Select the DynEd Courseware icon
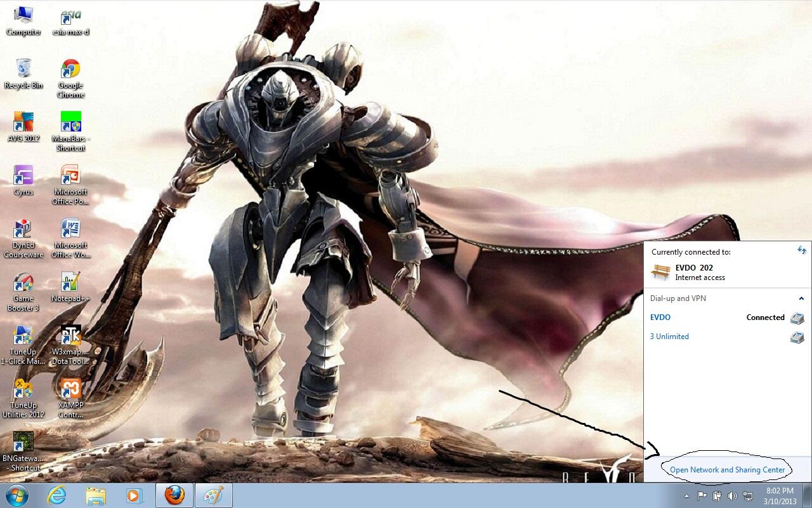 click(x=23, y=238)
